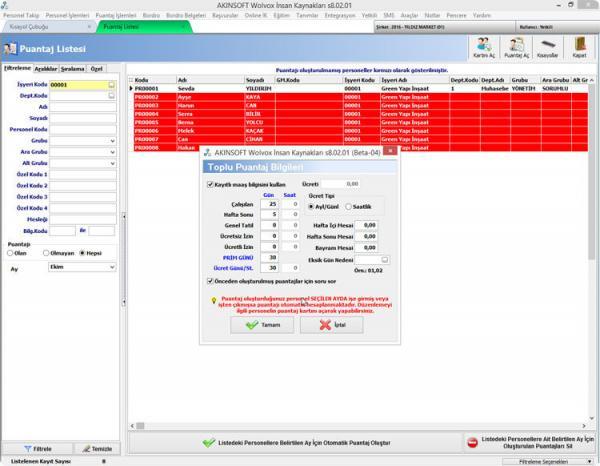Viewport: 600px width, 466px height.
Task: Click the Kapat door icon
Action: 579,48
